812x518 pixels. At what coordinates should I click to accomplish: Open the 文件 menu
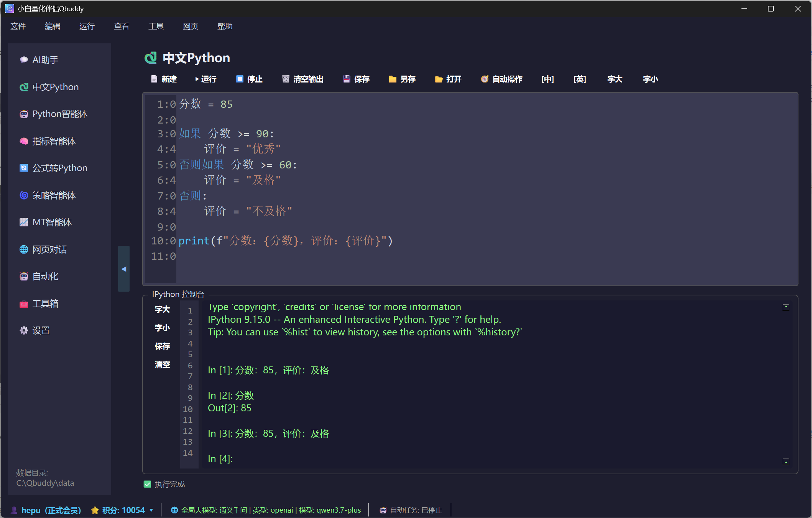click(18, 26)
